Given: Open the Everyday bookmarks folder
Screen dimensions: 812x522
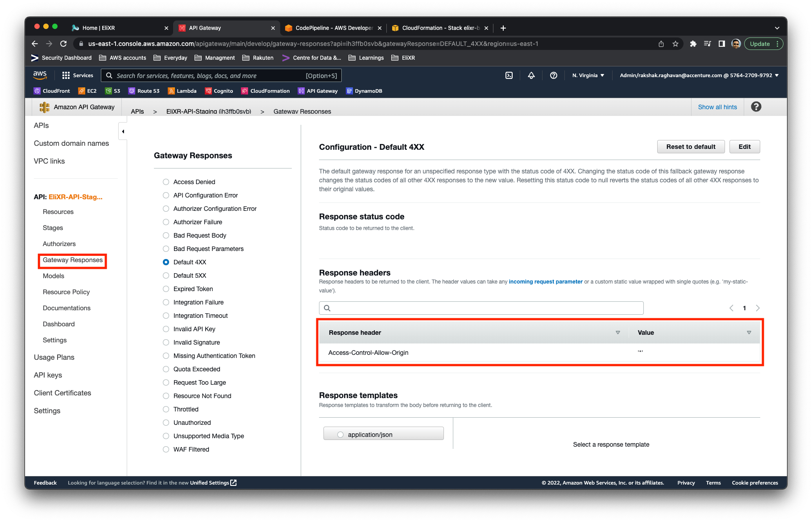Looking at the screenshot, I should [x=170, y=58].
